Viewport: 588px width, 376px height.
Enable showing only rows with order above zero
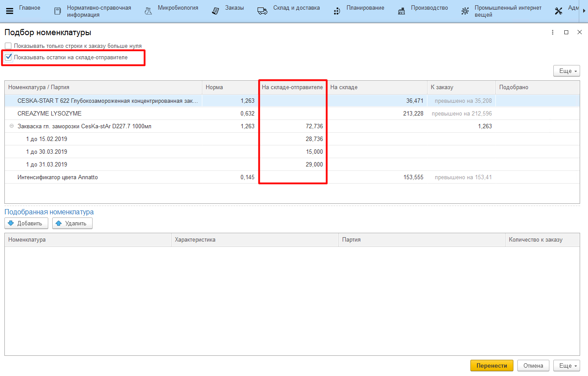point(8,46)
